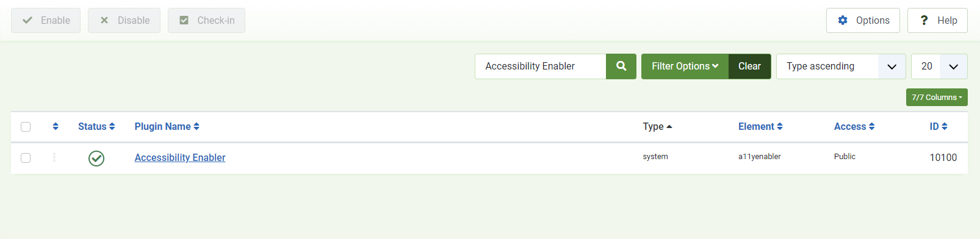Click the Clear filter button
980x239 pixels.
pos(749,66)
